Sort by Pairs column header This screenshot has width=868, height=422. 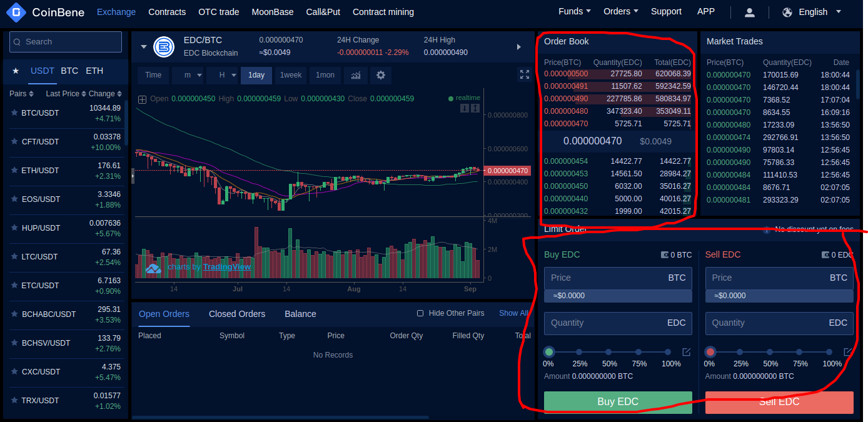[21, 94]
